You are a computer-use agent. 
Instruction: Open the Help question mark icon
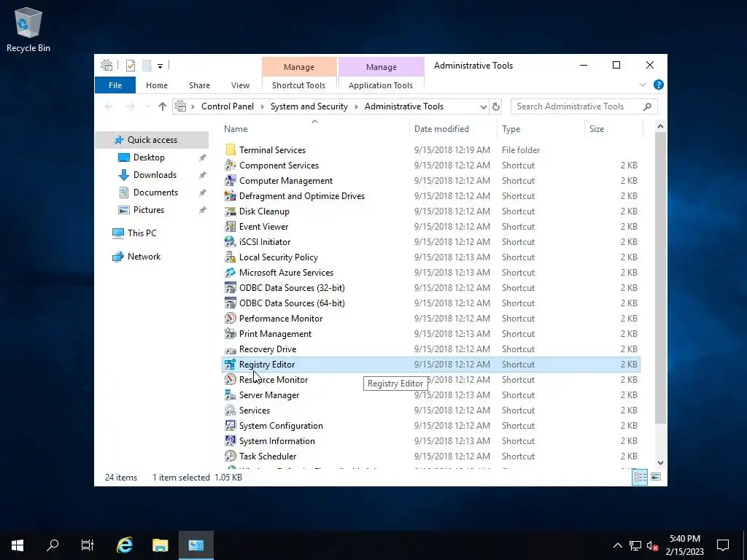[x=659, y=85]
